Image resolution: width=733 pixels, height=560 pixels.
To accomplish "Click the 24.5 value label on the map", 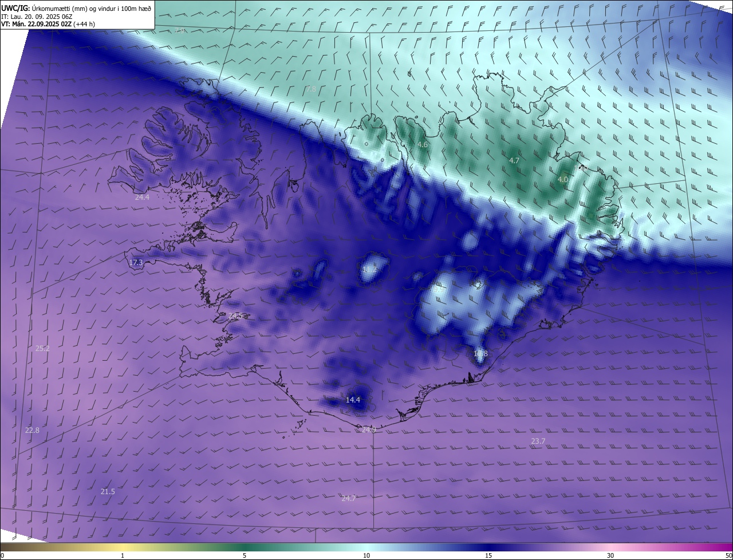I will point(235,316).
